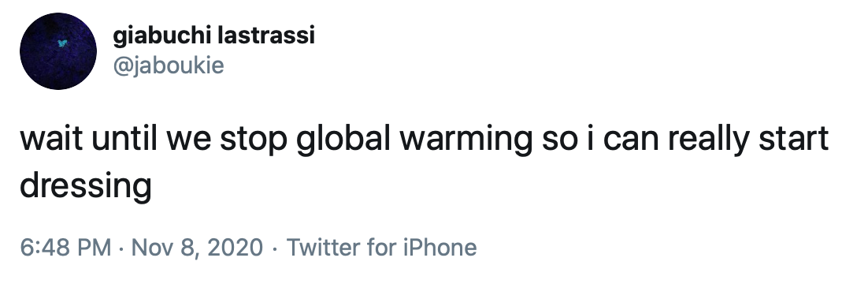Screen dimensions: 868x284
Task: Click the word "stop" in the tweet body
Action: pyautogui.click(x=254, y=140)
